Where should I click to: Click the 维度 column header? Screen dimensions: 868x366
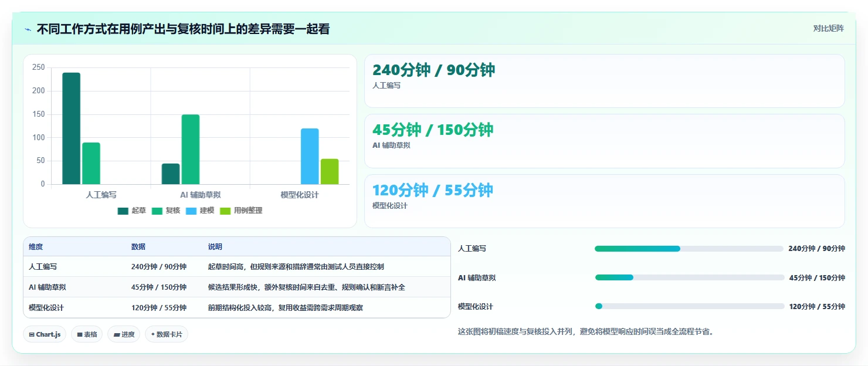click(36, 247)
